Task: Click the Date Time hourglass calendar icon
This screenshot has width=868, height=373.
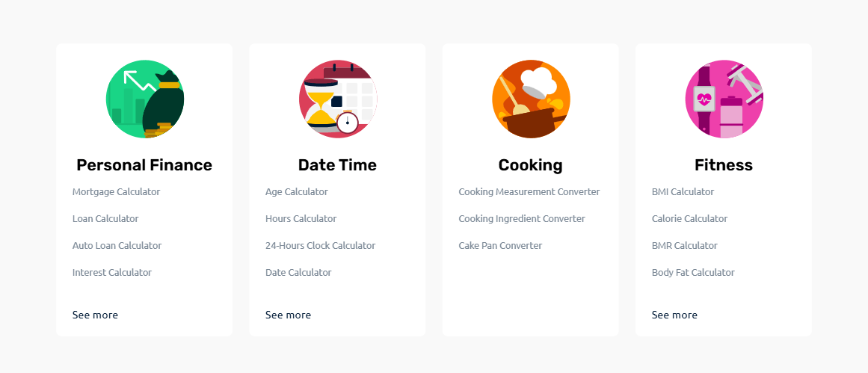Action: tap(337, 99)
